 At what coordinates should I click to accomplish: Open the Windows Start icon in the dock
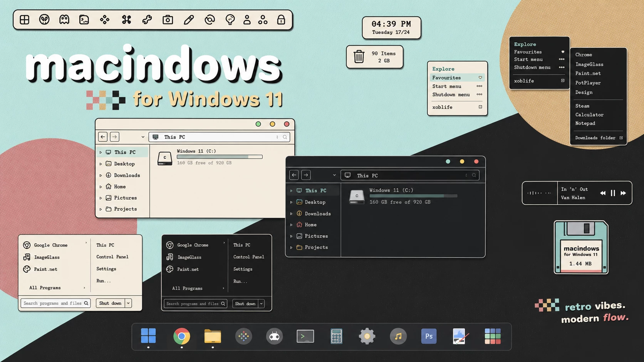click(x=148, y=336)
